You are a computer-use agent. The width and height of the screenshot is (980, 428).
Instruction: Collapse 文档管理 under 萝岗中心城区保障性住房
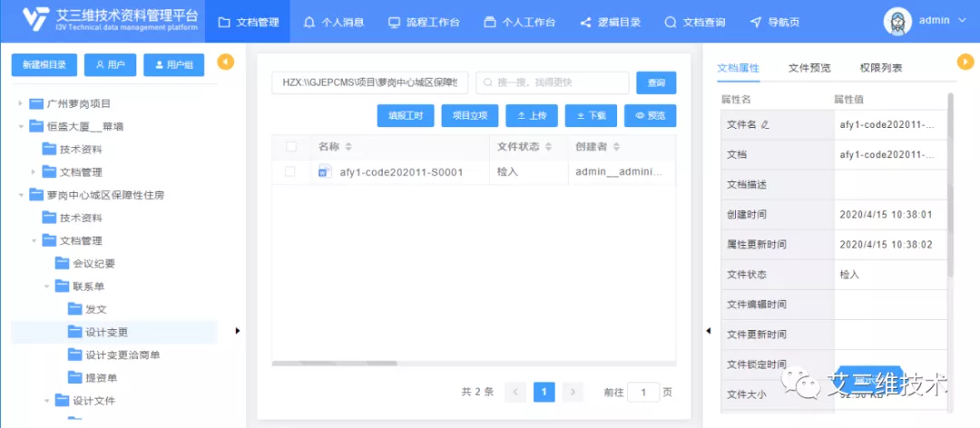[34, 240]
